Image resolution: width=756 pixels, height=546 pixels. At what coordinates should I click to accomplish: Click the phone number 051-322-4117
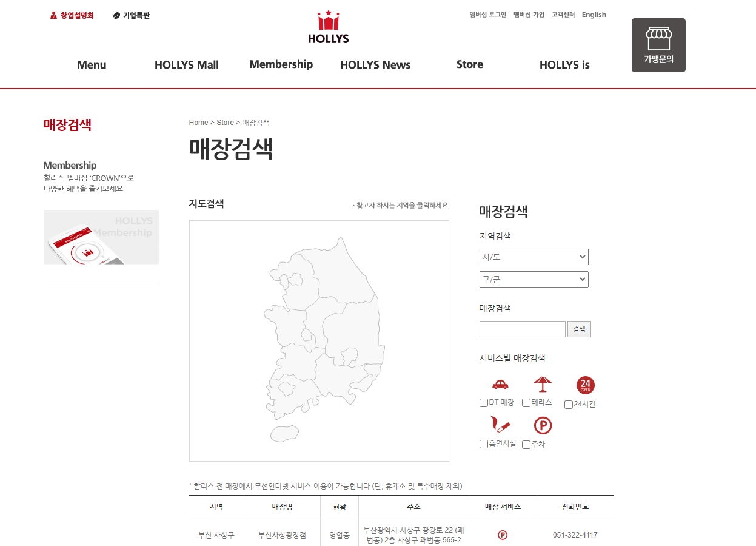click(x=575, y=535)
